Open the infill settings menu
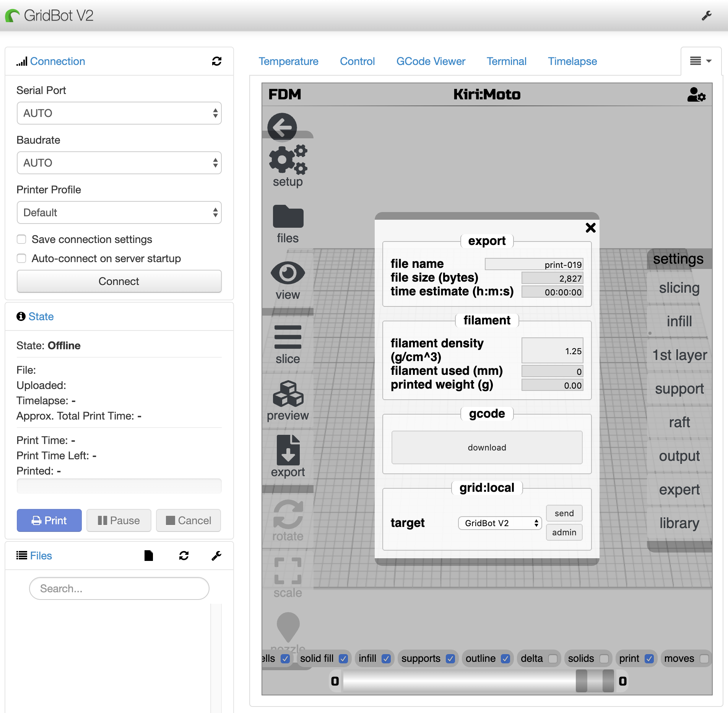Screen dimensions: 728x713 point(679,321)
